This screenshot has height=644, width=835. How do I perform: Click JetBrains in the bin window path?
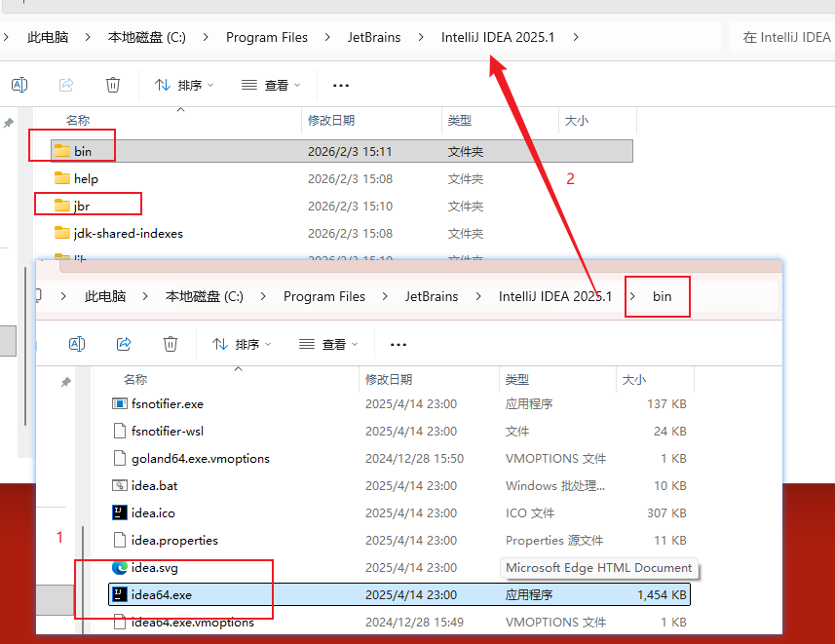click(x=432, y=296)
